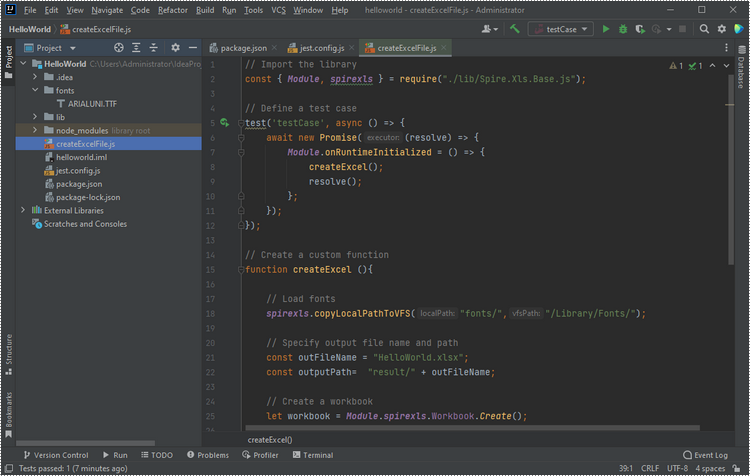Image resolution: width=750 pixels, height=476 pixels.
Task: Hide the Project panel with minus icon
Action: [x=193, y=48]
